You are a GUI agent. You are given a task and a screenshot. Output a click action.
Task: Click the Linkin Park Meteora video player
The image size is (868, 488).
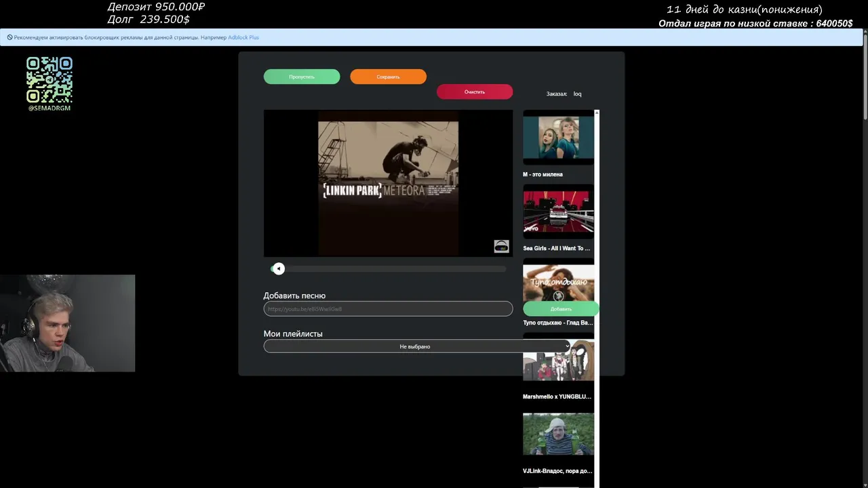tap(388, 183)
